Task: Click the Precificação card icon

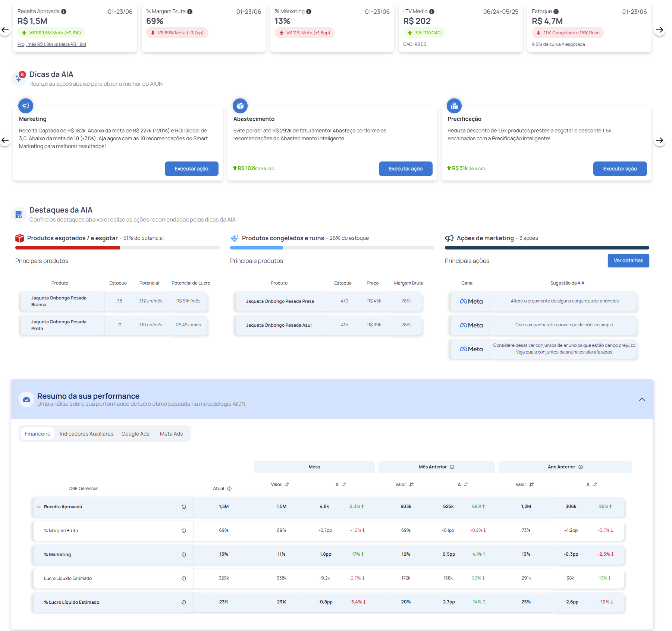Action: click(454, 106)
